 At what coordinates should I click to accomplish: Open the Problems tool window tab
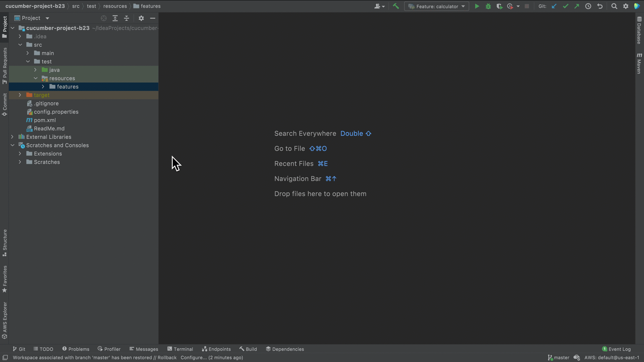tap(75, 349)
